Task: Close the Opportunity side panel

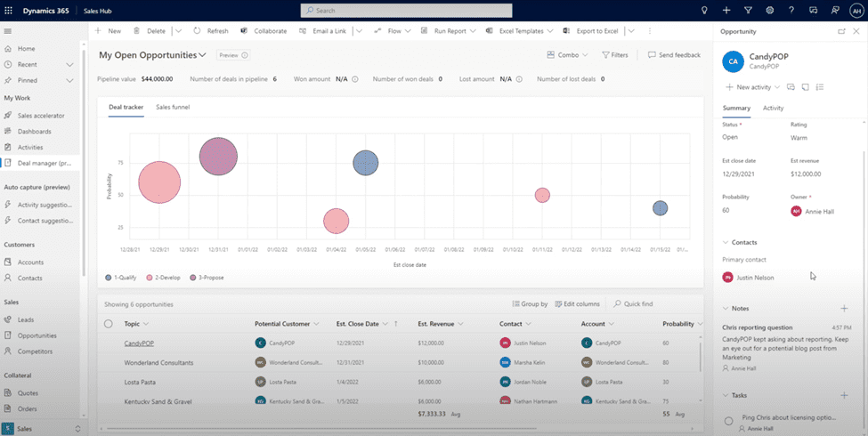Action: 857,31
